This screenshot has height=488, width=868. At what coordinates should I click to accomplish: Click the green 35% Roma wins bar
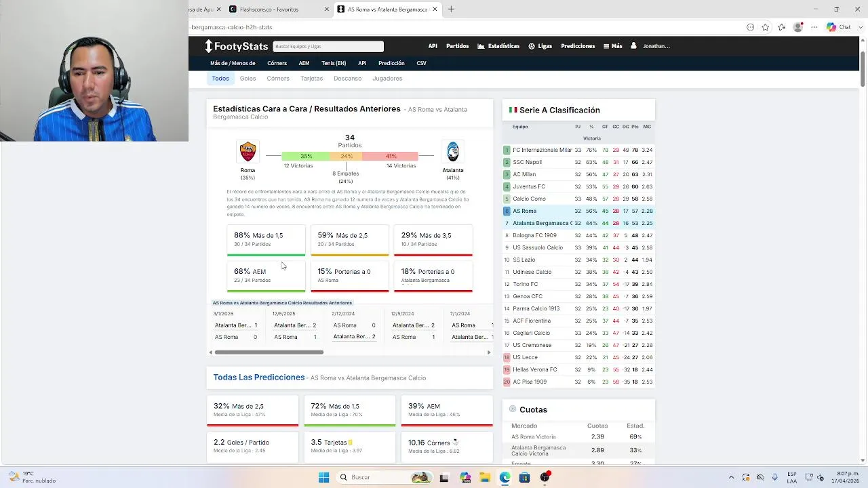click(306, 156)
